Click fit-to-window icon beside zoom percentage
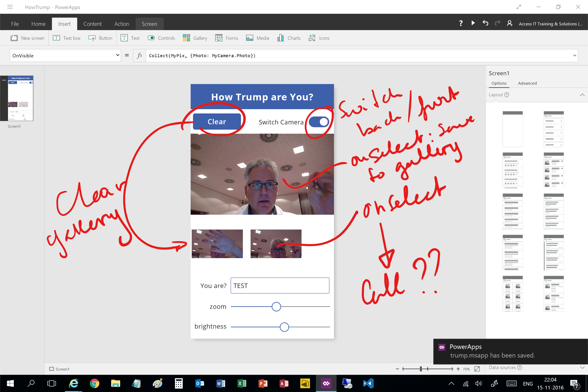 pyautogui.click(x=477, y=369)
